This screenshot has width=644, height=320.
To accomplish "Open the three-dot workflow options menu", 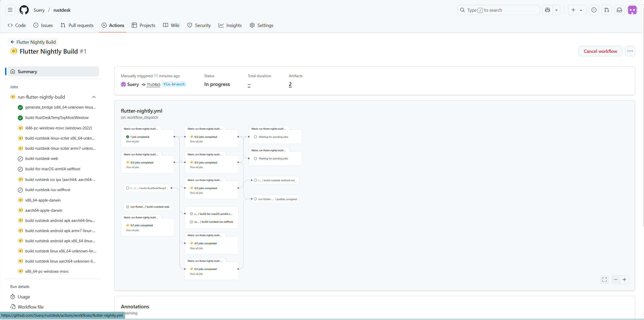I will 630,51.
